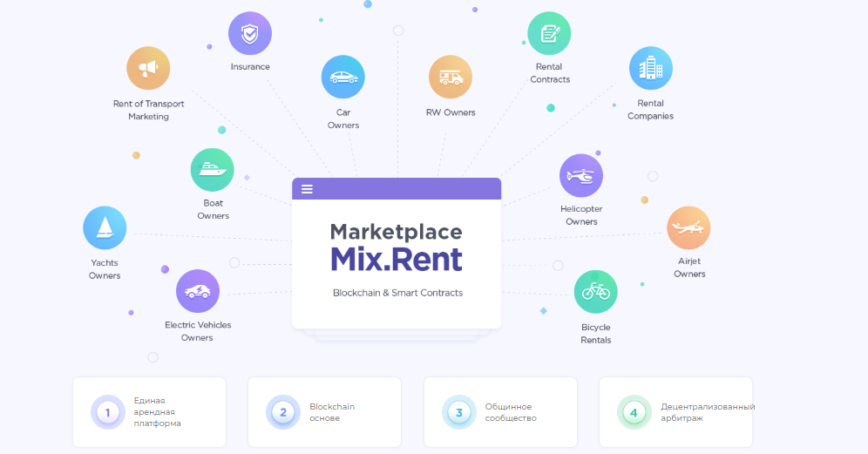Open the hamburger menu in Marketplace window
868x454 pixels.
(308, 189)
